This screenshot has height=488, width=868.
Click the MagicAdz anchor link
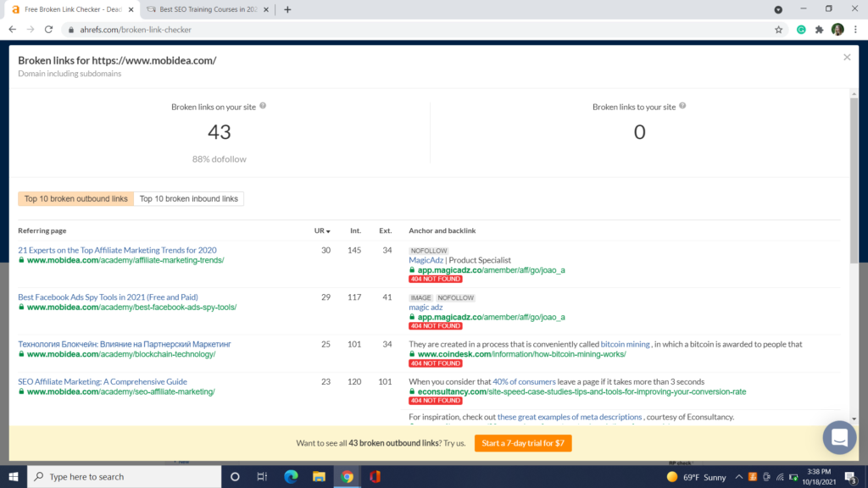click(x=426, y=260)
